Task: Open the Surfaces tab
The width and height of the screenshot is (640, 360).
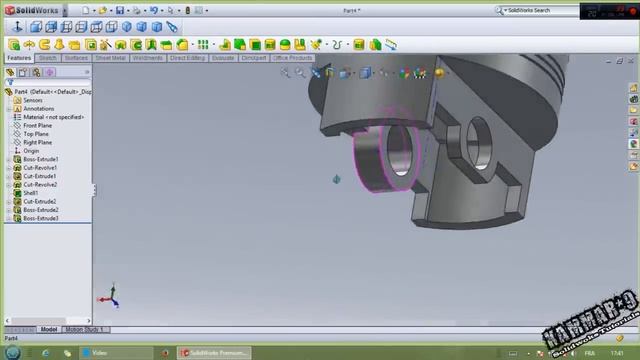Action: [x=76, y=58]
